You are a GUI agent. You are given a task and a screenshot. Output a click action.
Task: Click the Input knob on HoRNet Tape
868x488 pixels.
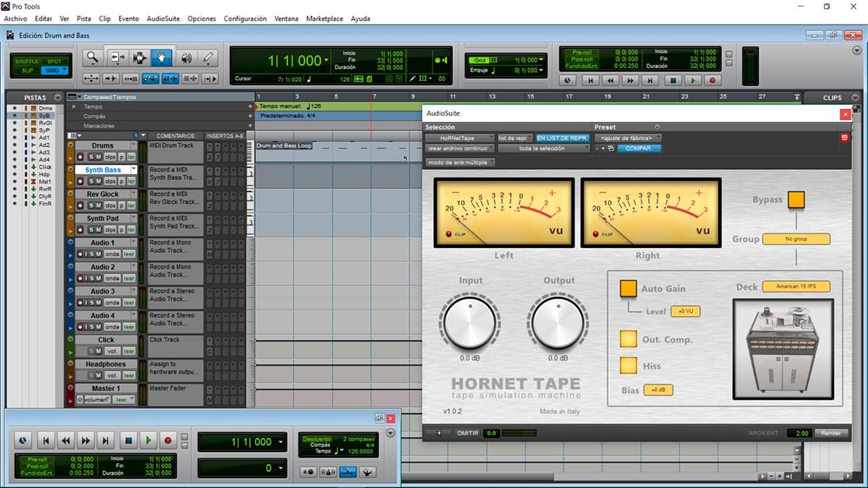[x=470, y=321]
